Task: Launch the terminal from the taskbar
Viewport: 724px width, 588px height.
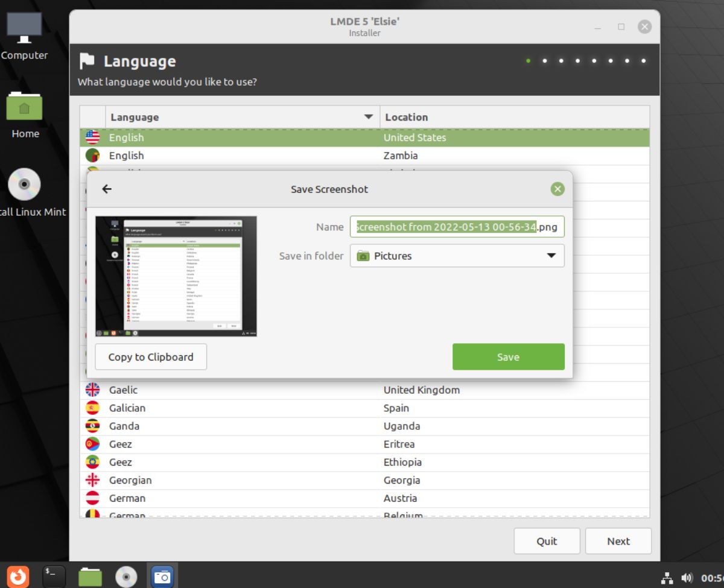Action: [x=53, y=576]
